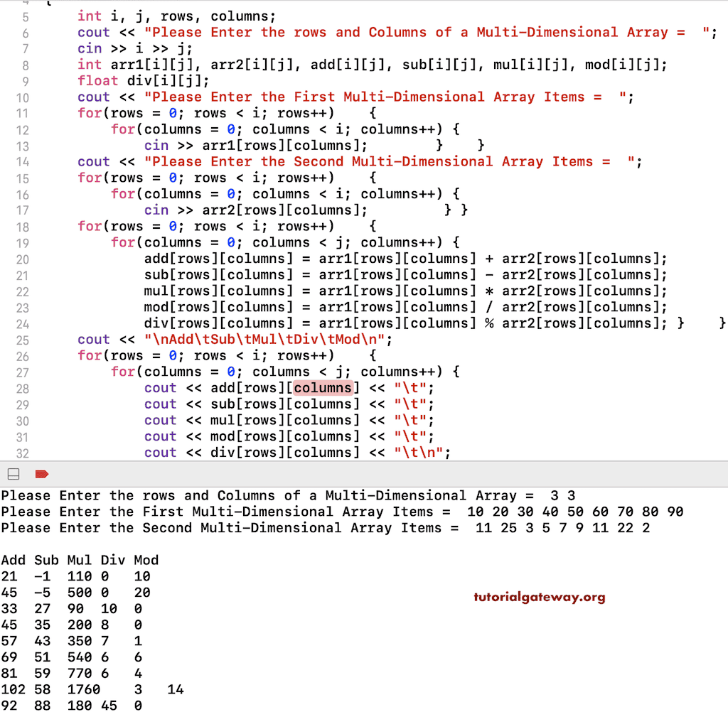The image size is (728, 712).
Task: Select the highlighted columns token on line 28
Action: coord(323,387)
